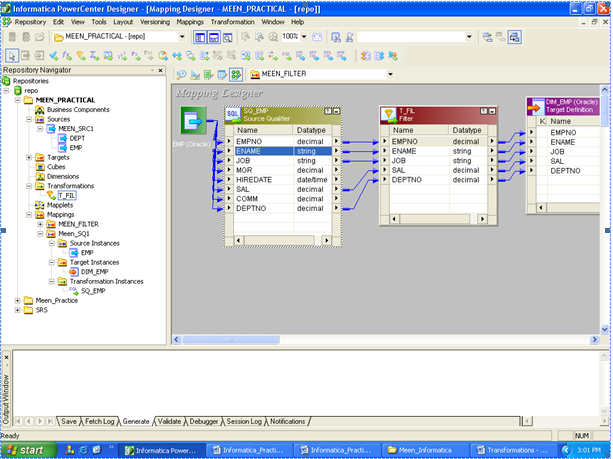Toggle the Mapping Designer tool button

coord(236,74)
